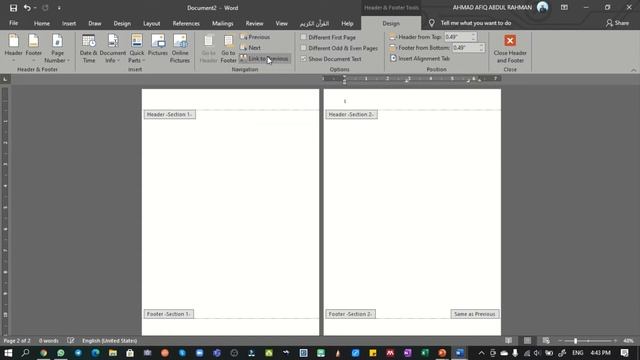The width and height of the screenshot is (640, 360).
Task: Click the Page 2 of 2 status indicator
Action: tap(17, 340)
